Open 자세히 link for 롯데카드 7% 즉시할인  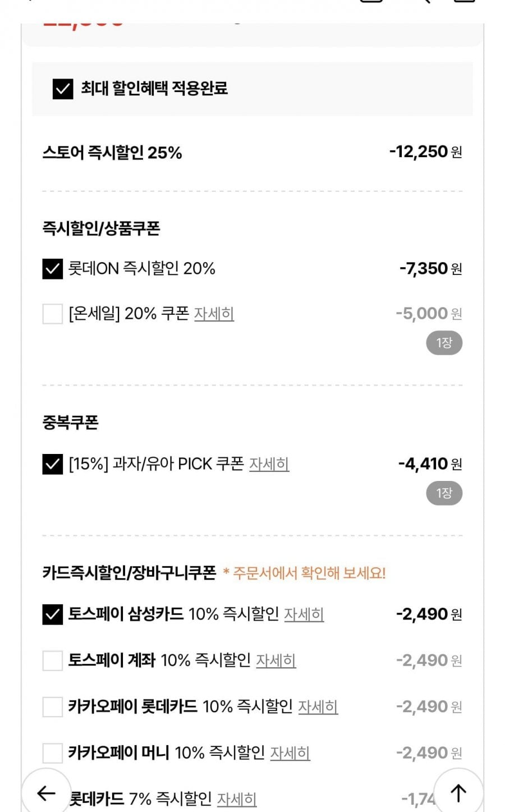(x=237, y=799)
